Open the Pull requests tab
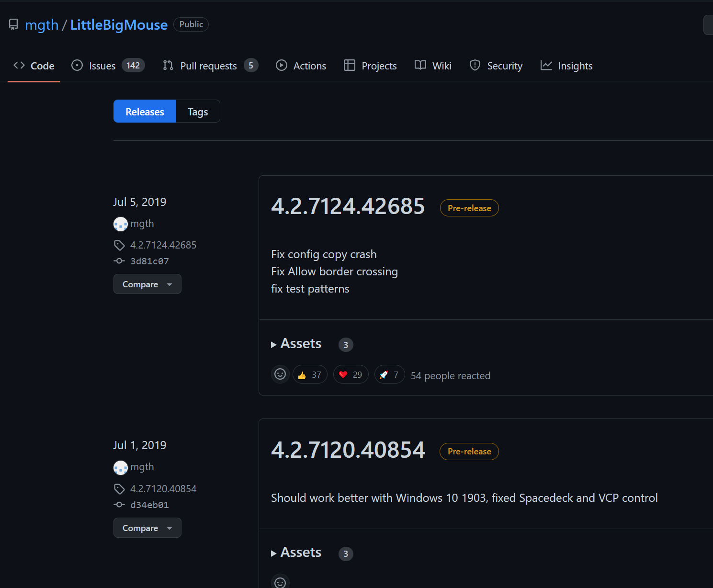This screenshot has width=713, height=588. [211, 66]
